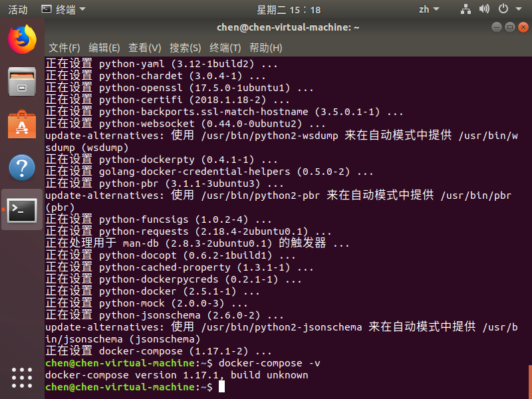532x399 pixels.
Task: Click the terminal scrollbar handle
Action: coord(530,382)
